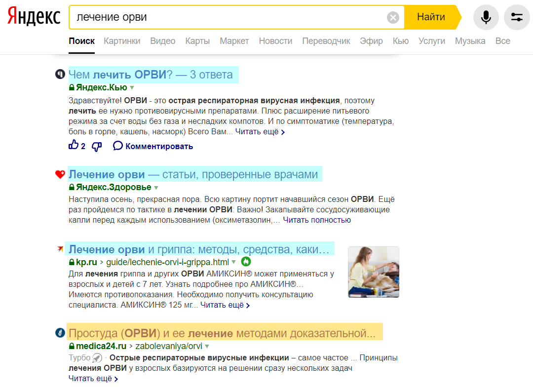Click the guide/lechenie-orvi-i-grippa.html path

(168, 262)
